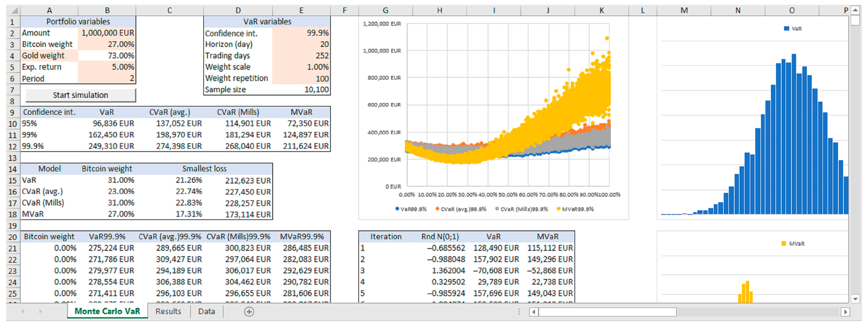Click the sheet navigation left arrow

tap(23, 311)
